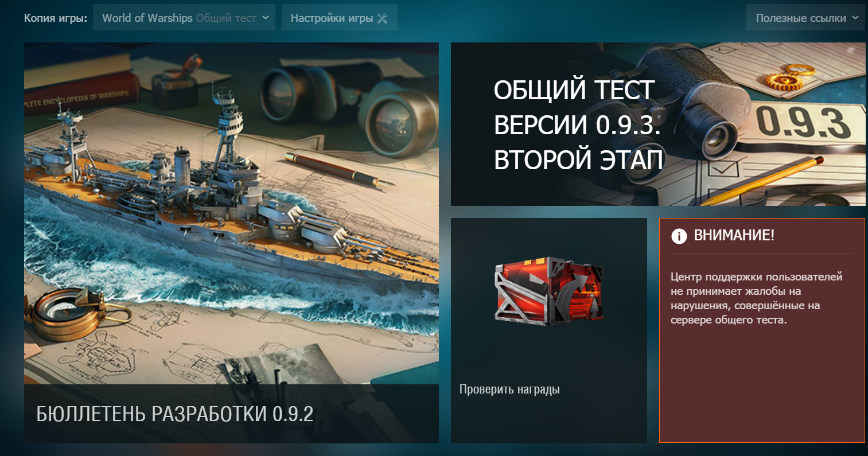868x456 pixels.
Task: Click the chevron arrow next to Общий тест
Action: click(x=266, y=18)
